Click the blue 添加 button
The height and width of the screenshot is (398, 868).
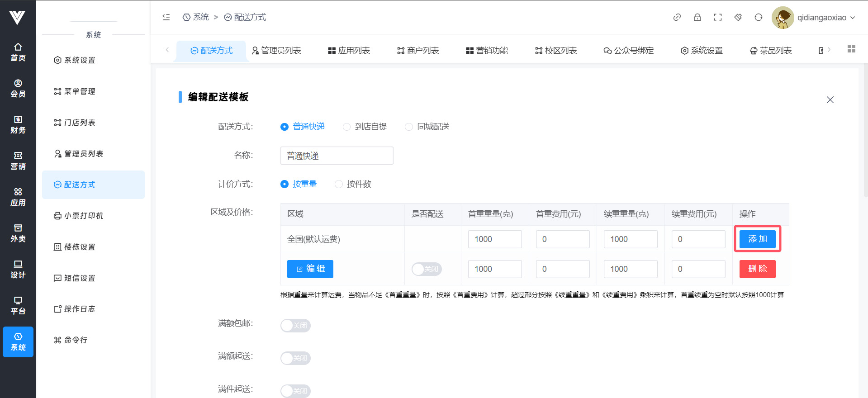click(x=757, y=239)
